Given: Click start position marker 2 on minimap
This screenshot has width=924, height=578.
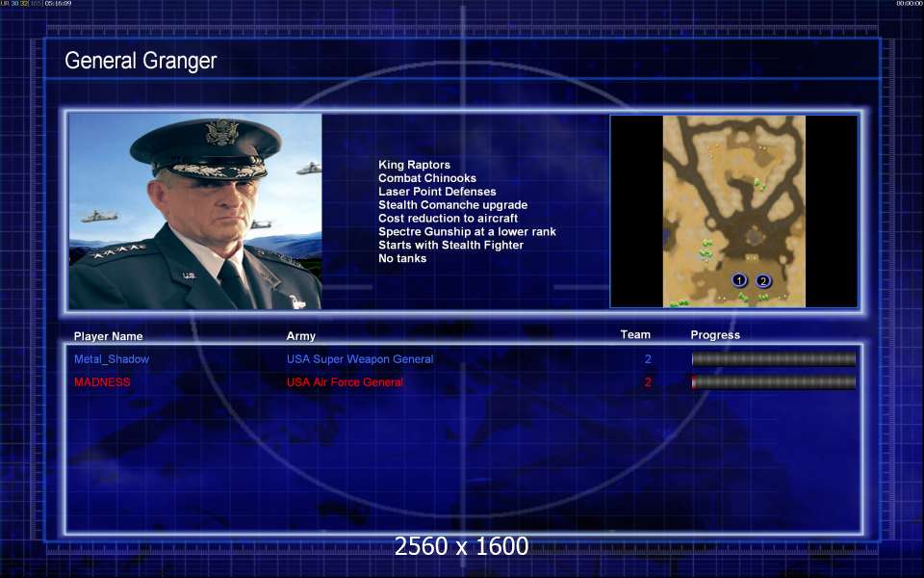Looking at the screenshot, I should pyautogui.click(x=763, y=280).
